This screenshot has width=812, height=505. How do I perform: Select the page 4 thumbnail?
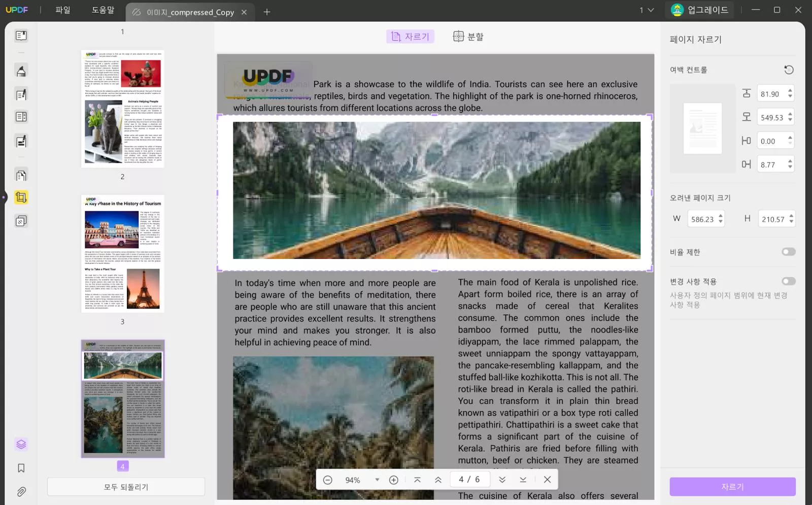tap(123, 399)
